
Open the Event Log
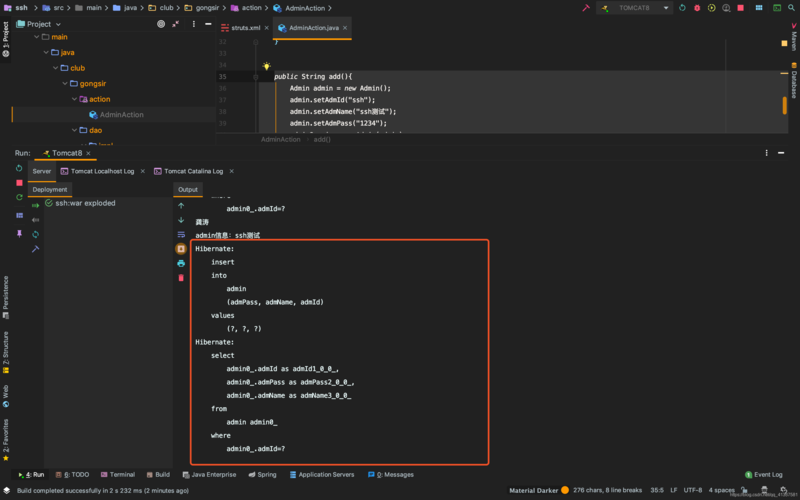(x=763, y=474)
